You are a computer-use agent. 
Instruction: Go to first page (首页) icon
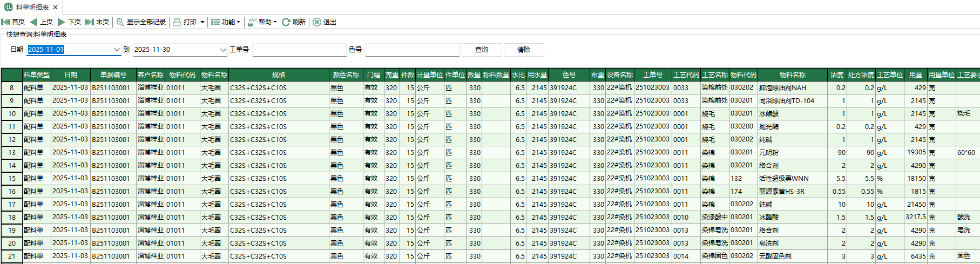coord(5,22)
